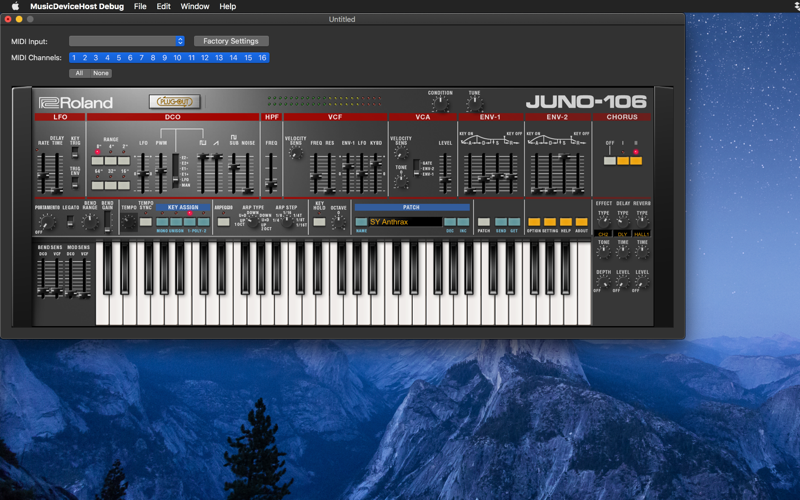Click the OCTAVE knob

(338, 221)
